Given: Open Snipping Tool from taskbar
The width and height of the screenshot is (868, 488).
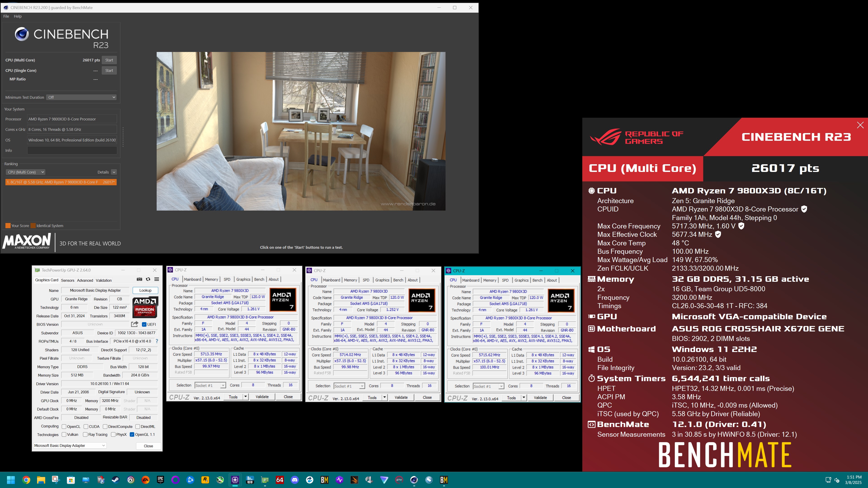Looking at the screenshot, I should [x=56, y=480].
